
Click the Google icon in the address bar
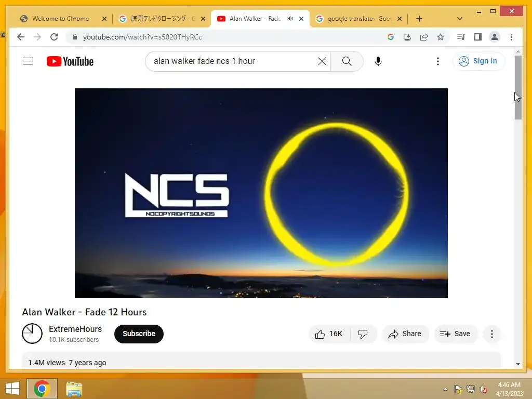(x=391, y=37)
